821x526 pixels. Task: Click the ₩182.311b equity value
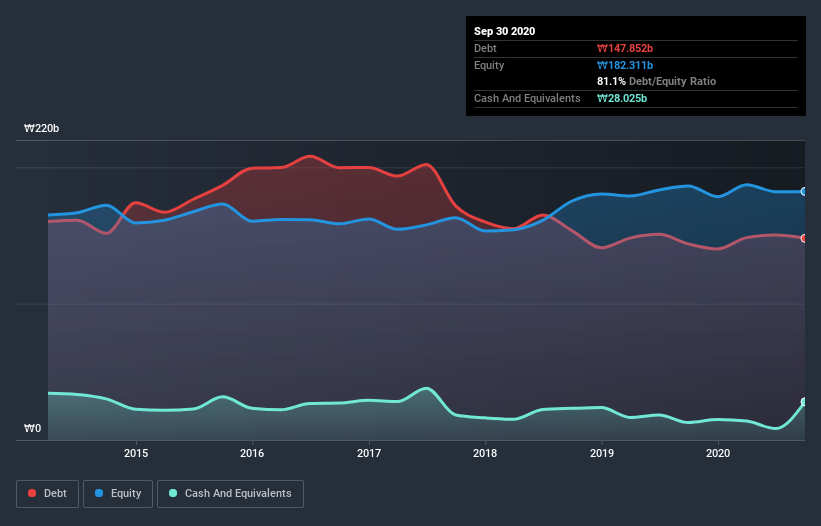coord(625,65)
